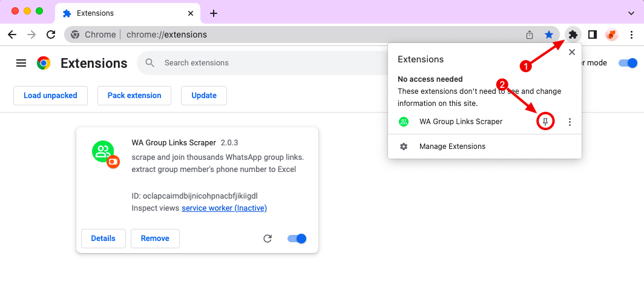Screen dimensions: 644x307
Task: Click the Extensions page title text
Action: point(94,63)
